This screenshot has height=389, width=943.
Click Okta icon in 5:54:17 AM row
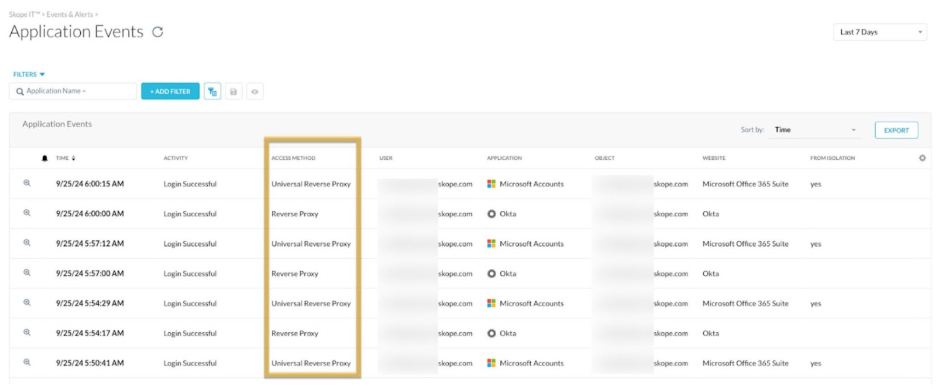tap(491, 333)
